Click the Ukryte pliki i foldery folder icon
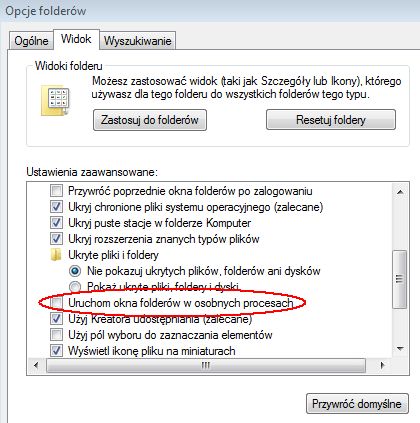 point(56,255)
